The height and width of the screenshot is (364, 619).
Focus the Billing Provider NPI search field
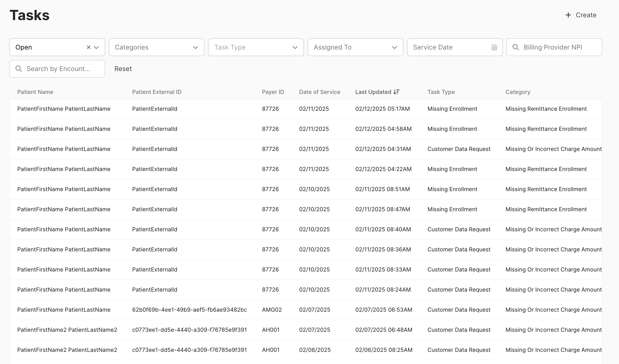pyautogui.click(x=558, y=47)
